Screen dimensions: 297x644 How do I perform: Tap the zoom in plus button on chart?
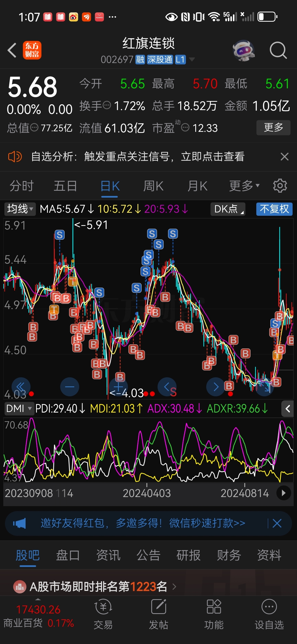(119, 387)
